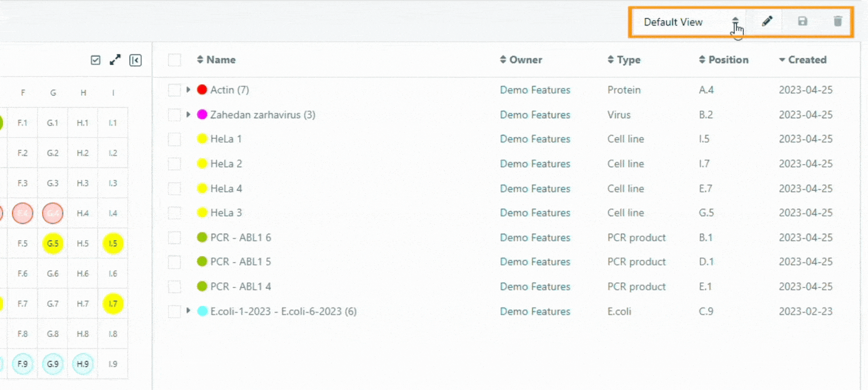Click the cyan E.coli color dot

pos(202,311)
